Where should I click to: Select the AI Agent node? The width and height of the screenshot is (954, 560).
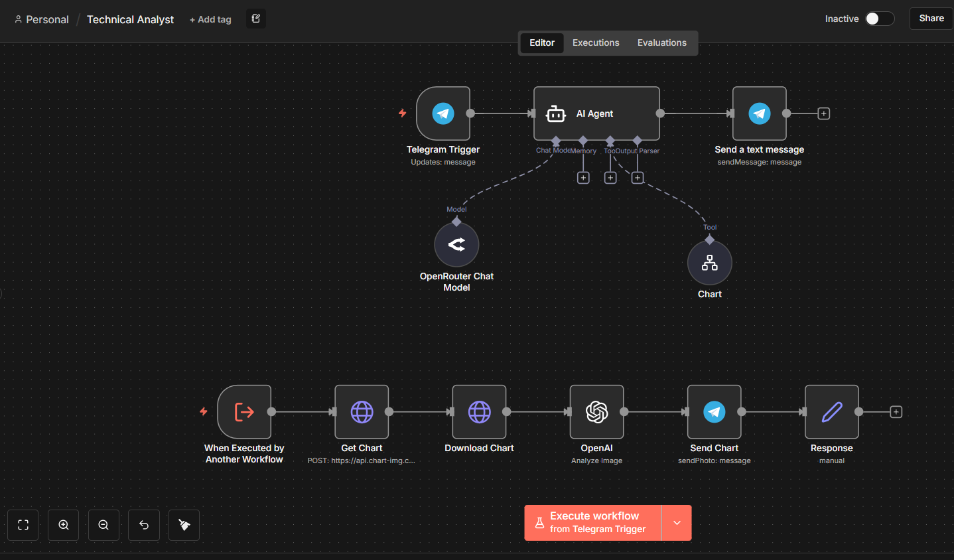click(x=595, y=113)
